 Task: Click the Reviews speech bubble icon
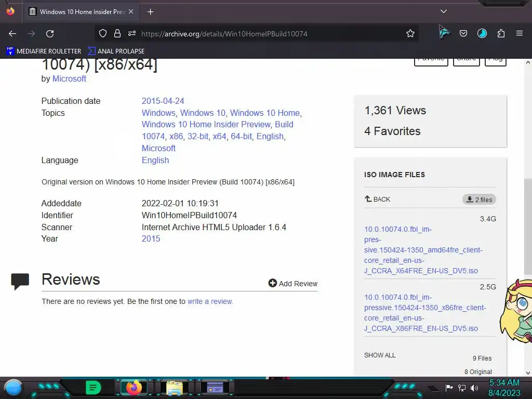click(20, 281)
